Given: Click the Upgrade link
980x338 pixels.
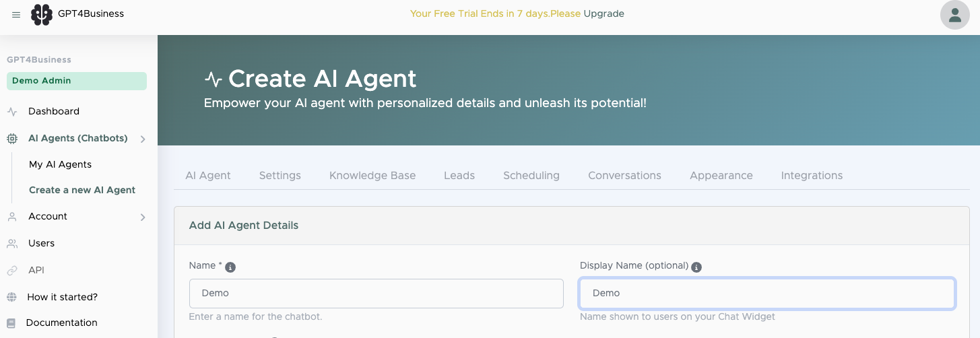Looking at the screenshot, I should (603, 13).
